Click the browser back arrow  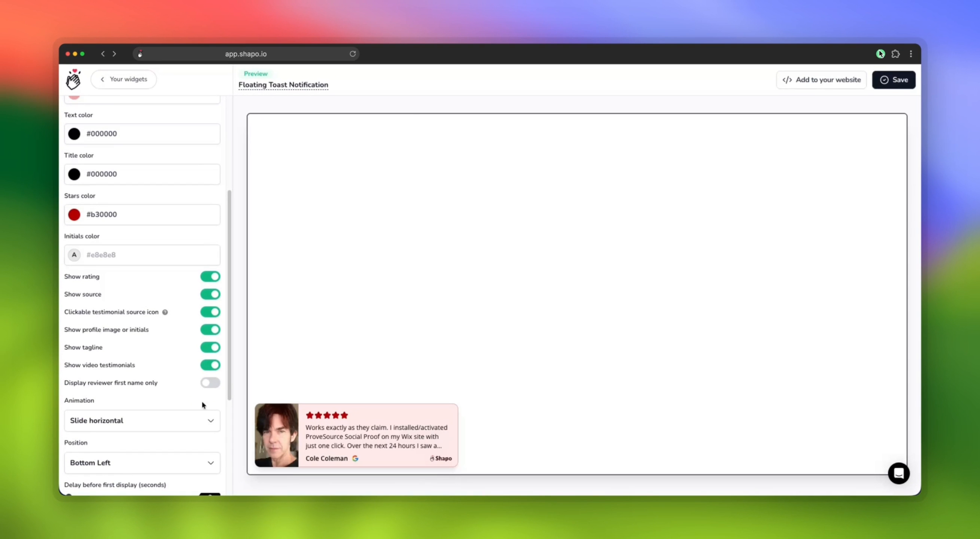coord(102,53)
